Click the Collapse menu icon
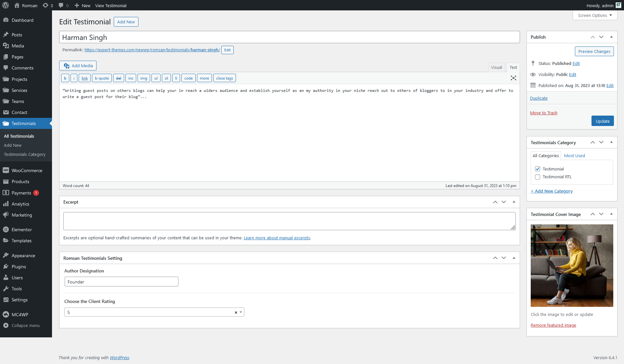 pos(6,325)
